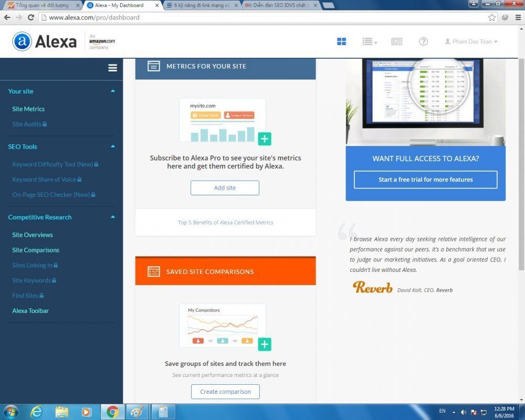The width and height of the screenshot is (525, 420).
Task: Close the Diễn đàn SEO IDVS tab
Action: pyautogui.click(x=315, y=5)
